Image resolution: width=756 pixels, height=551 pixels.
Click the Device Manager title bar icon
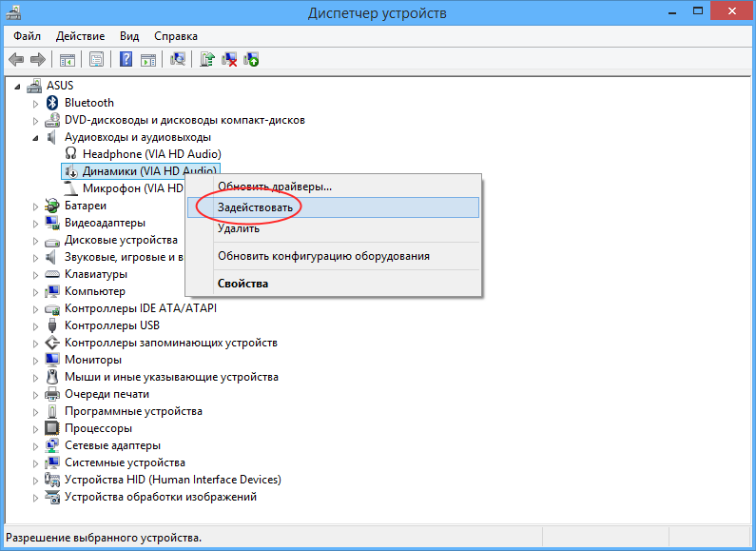pyautogui.click(x=13, y=11)
